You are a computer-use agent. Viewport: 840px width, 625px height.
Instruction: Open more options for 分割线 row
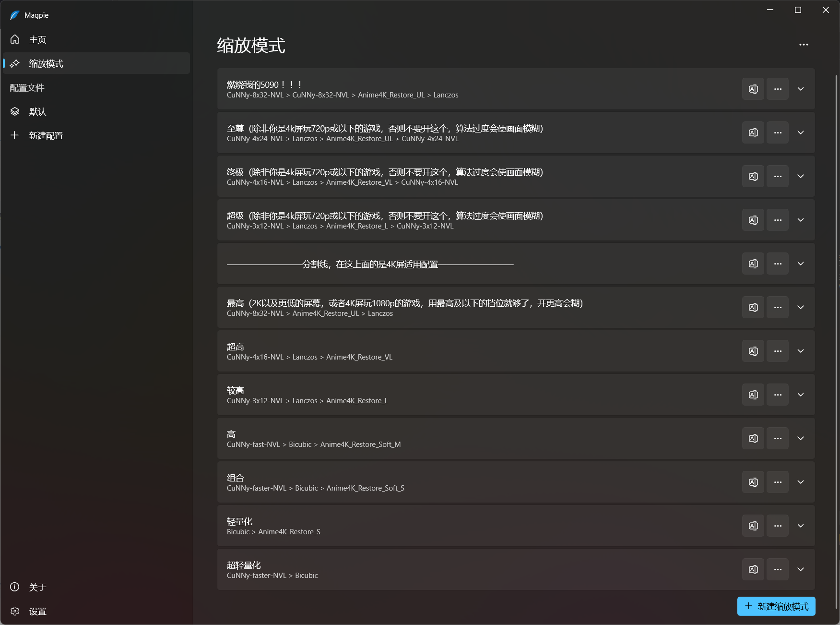coord(778,264)
